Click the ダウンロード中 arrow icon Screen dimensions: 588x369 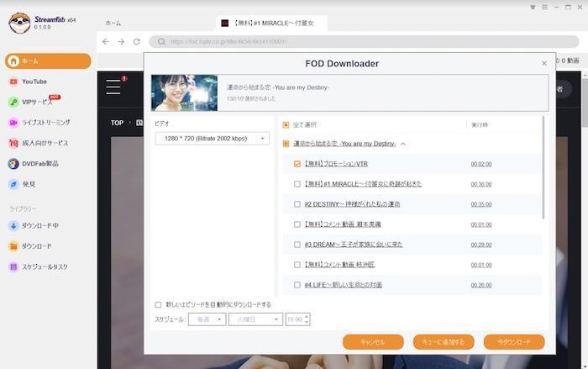tap(13, 225)
